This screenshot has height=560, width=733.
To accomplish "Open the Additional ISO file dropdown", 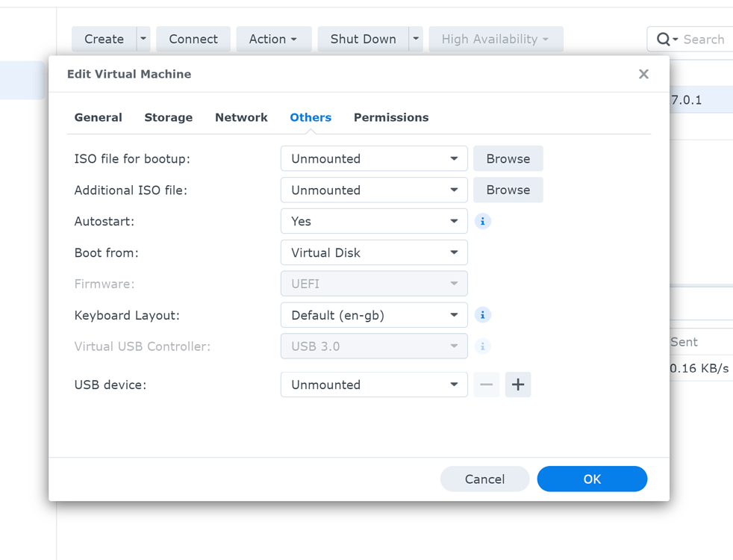I will coord(373,190).
